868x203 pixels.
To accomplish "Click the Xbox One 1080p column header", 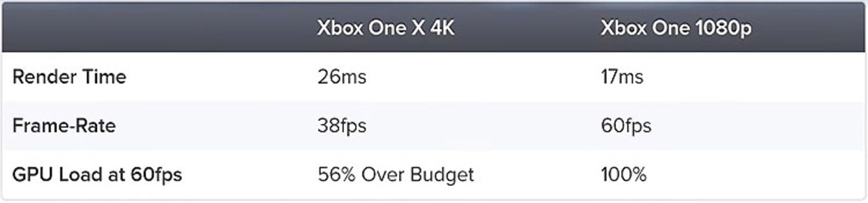I will [x=676, y=29].
